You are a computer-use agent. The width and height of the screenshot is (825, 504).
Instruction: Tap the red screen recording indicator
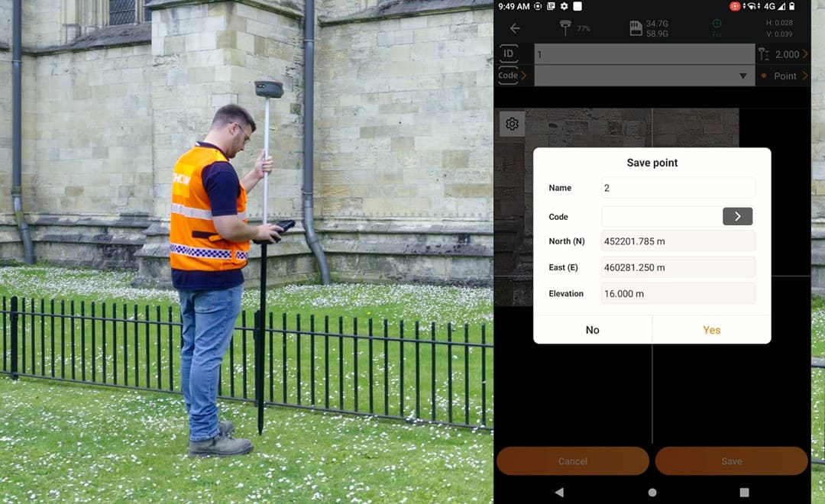pos(735,6)
